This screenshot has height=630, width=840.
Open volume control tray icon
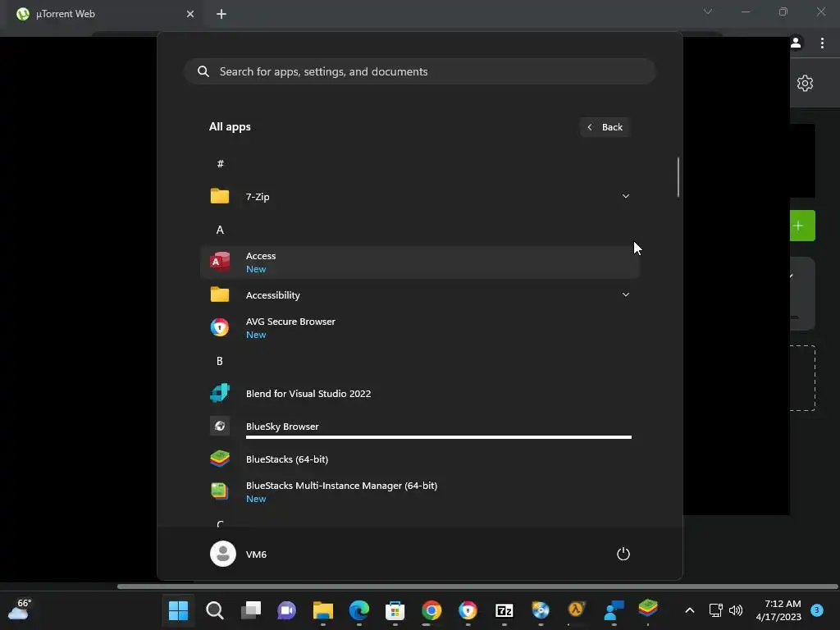736,610
